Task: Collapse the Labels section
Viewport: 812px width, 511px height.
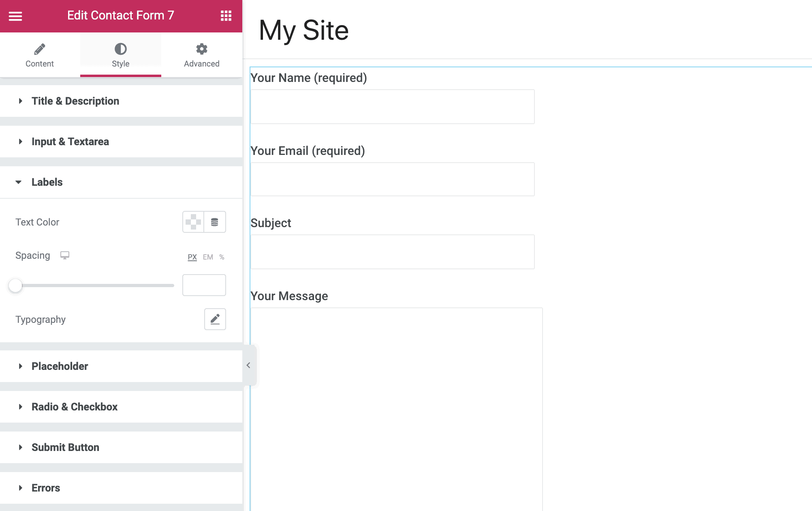Action: tap(47, 182)
